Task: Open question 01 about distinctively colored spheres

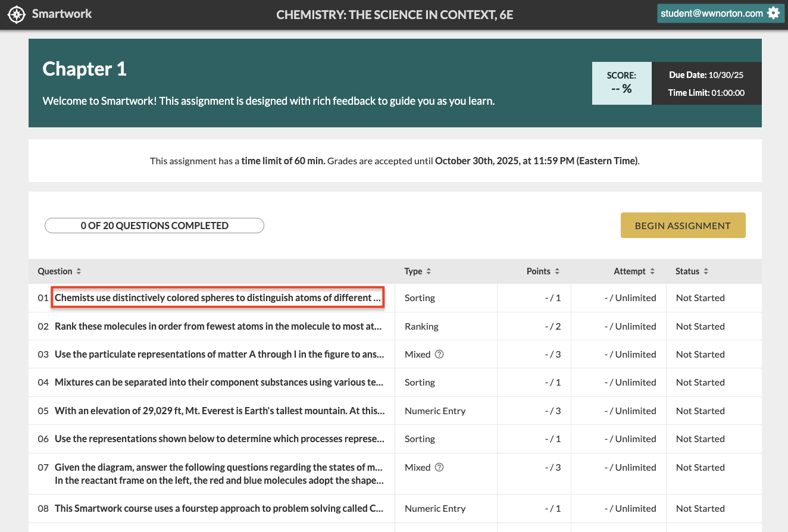Action: (218, 298)
